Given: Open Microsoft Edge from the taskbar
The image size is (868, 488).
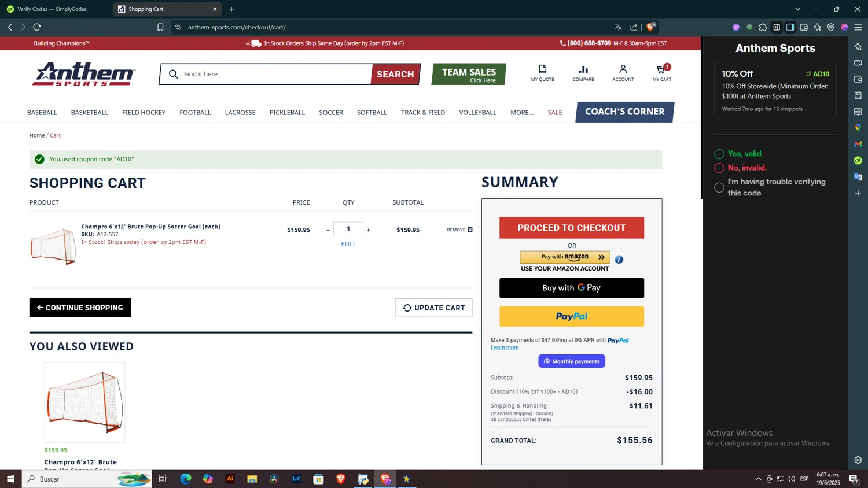Looking at the screenshot, I should coord(185,479).
